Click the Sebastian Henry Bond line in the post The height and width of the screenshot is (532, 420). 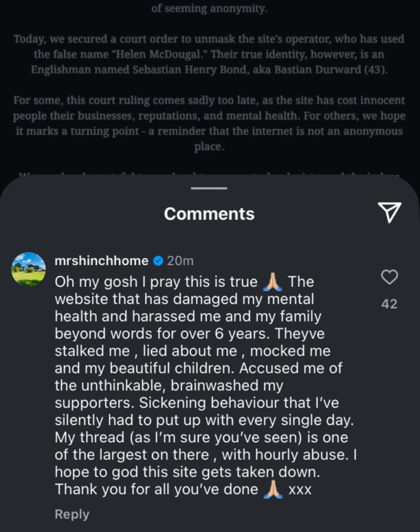[x=209, y=70]
